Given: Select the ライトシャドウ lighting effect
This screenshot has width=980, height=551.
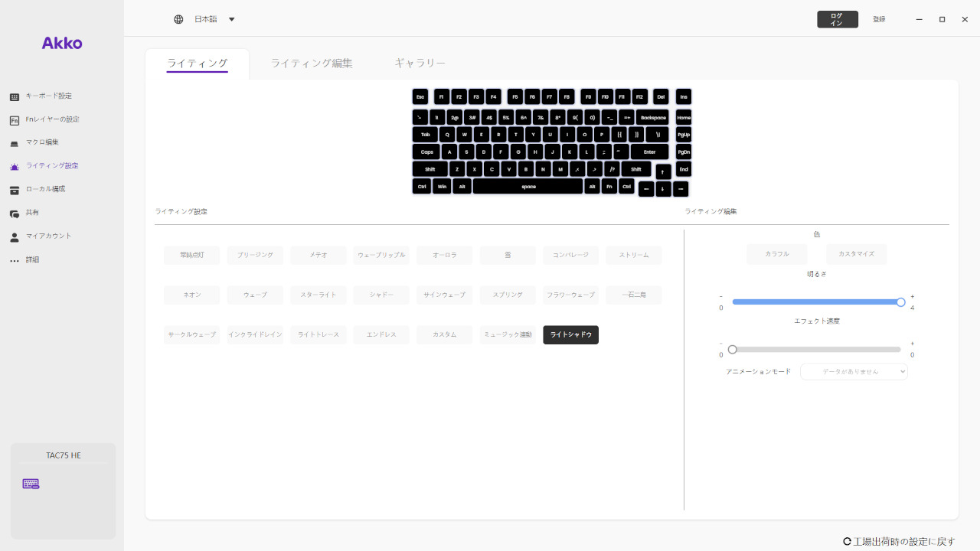Looking at the screenshot, I should click(570, 335).
